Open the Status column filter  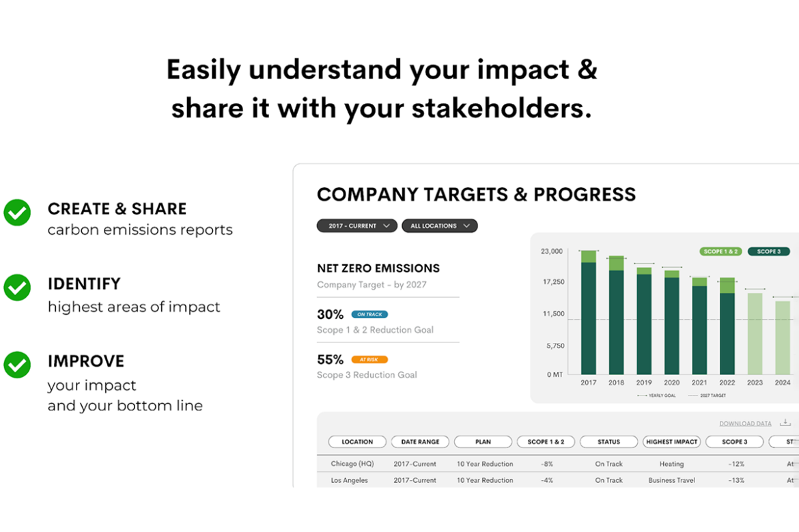pos(608,442)
